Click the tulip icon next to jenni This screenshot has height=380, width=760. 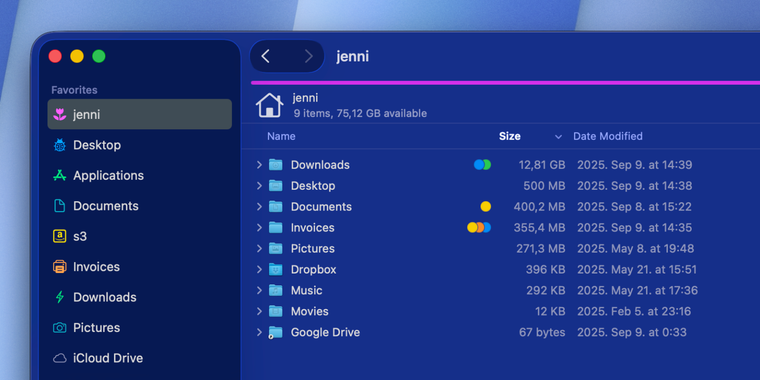60,115
